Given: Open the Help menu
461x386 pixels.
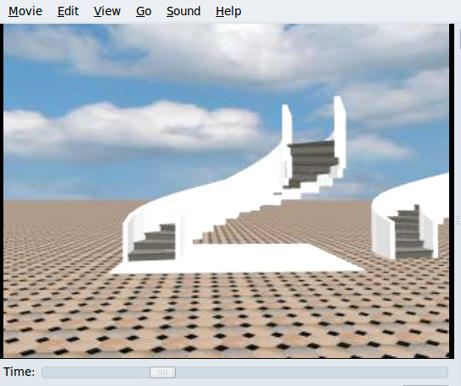Looking at the screenshot, I should pos(228,11).
